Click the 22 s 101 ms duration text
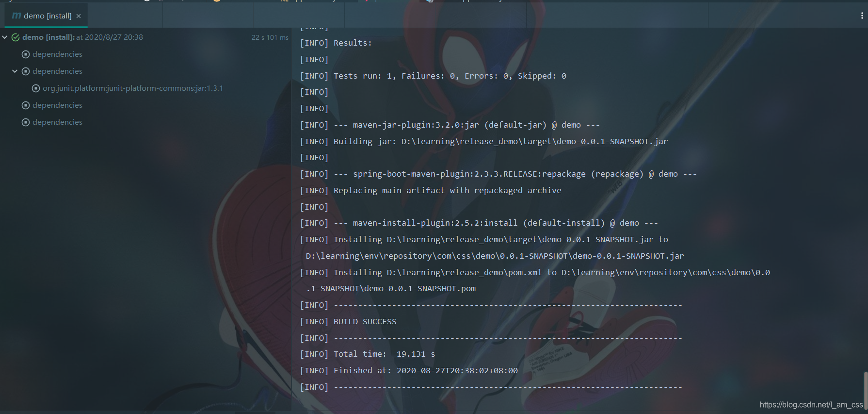Screen dimensions: 868x414 [x=270, y=37]
